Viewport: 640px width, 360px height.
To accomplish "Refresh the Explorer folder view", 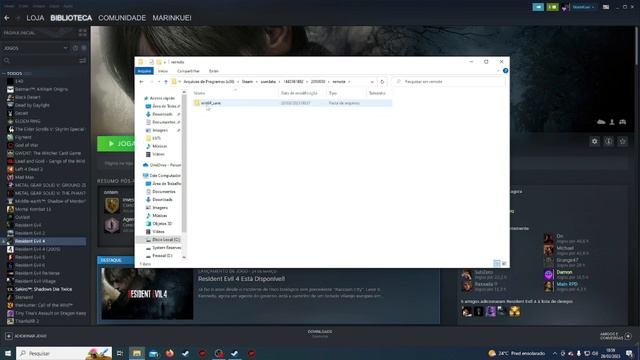I will pos(382,82).
